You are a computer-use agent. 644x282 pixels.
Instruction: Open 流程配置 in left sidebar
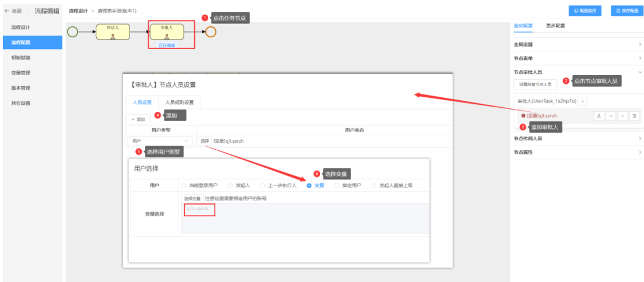(x=33, y=43)
